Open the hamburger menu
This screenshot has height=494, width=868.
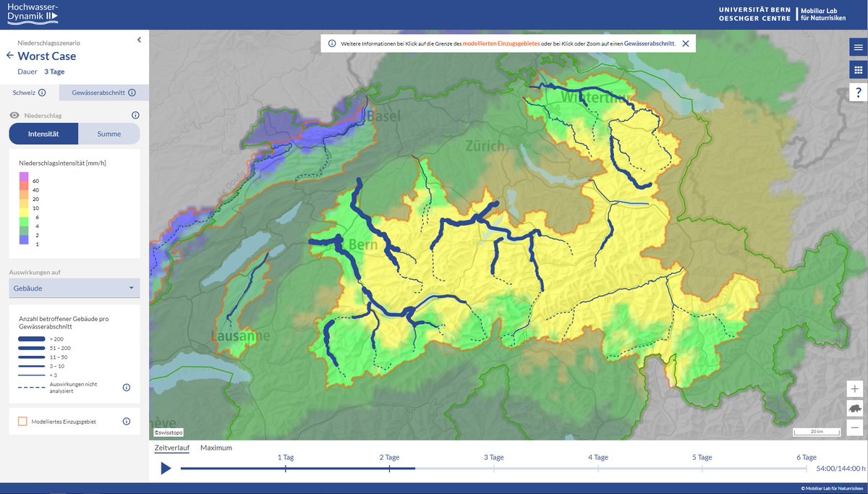click(x=859, y=47)
